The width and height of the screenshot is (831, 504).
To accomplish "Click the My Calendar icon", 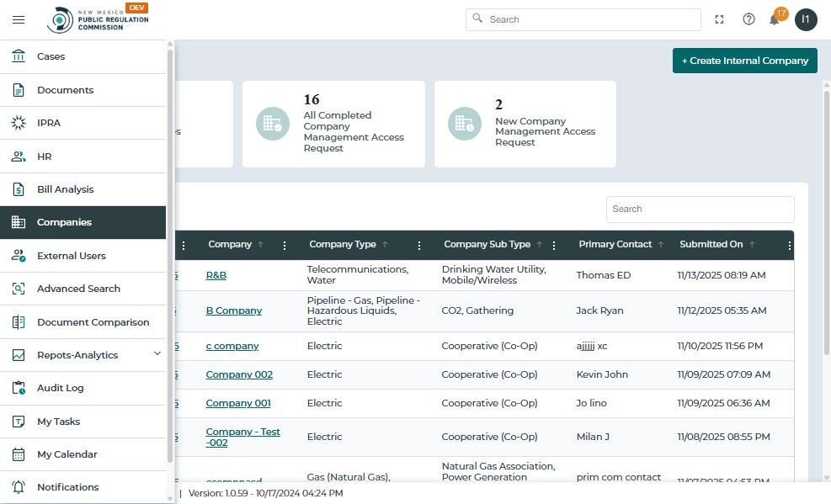I will click(19, 454).
